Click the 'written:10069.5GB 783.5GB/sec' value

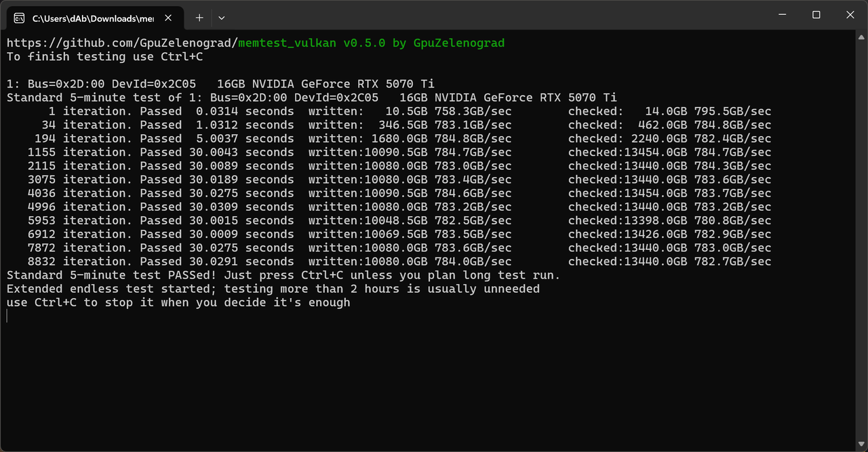click(x=410, y=234)
